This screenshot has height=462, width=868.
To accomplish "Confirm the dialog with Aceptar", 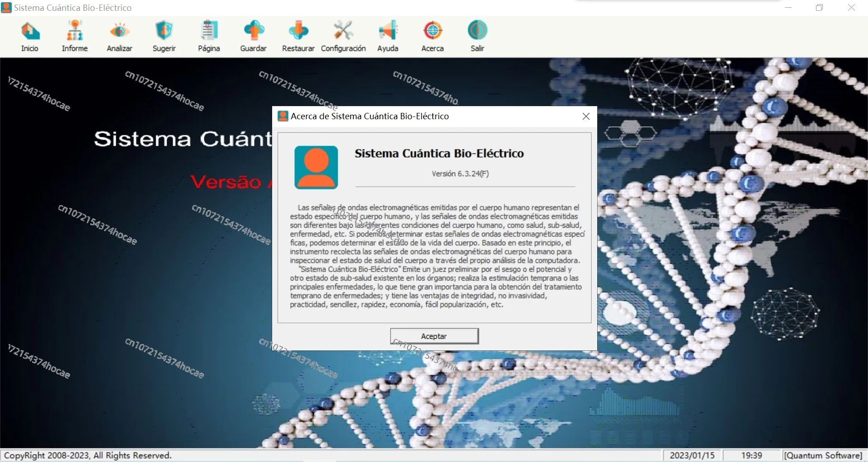I will [x=434, y=336].
